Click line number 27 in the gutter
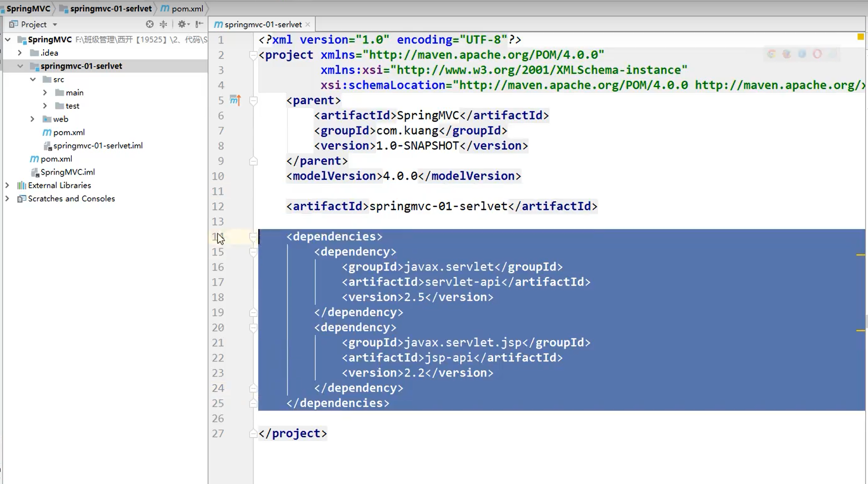 (x=218, y=433)
